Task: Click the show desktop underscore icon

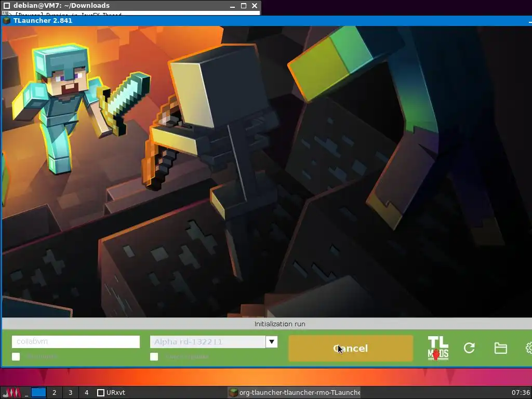Action: pyautogui.click(x=26, y=393)
